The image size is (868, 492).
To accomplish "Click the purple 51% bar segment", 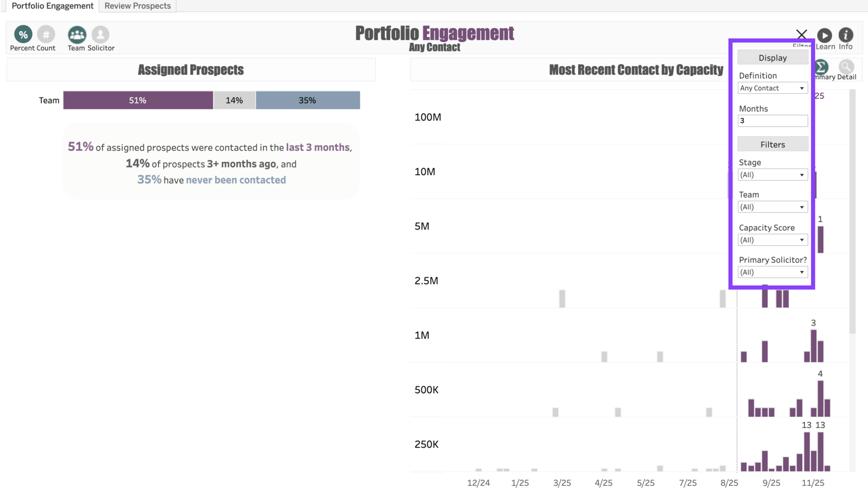I will click(x=138, y=100).
